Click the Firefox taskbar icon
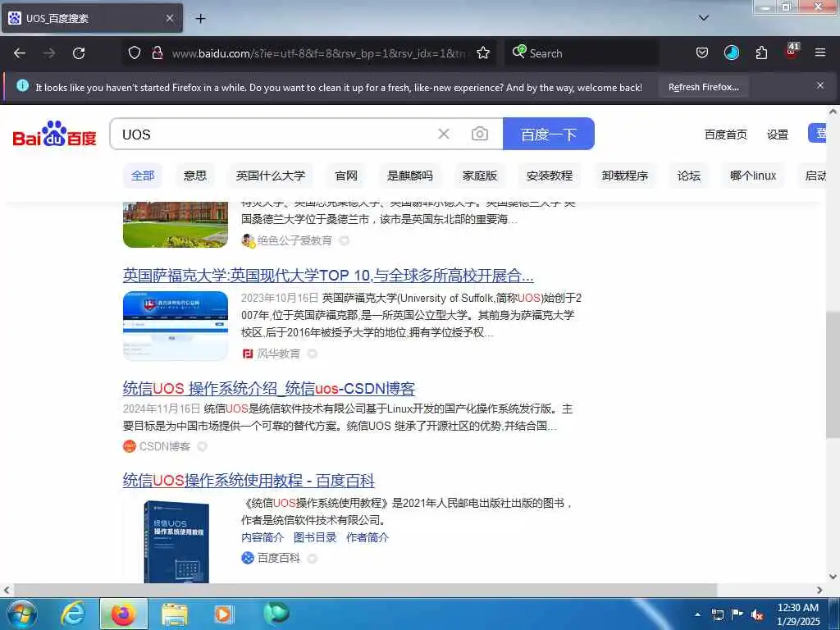Image resolution: width=840 pixels, height=630 pixels. pyautogui.click(x=123, y=614)
